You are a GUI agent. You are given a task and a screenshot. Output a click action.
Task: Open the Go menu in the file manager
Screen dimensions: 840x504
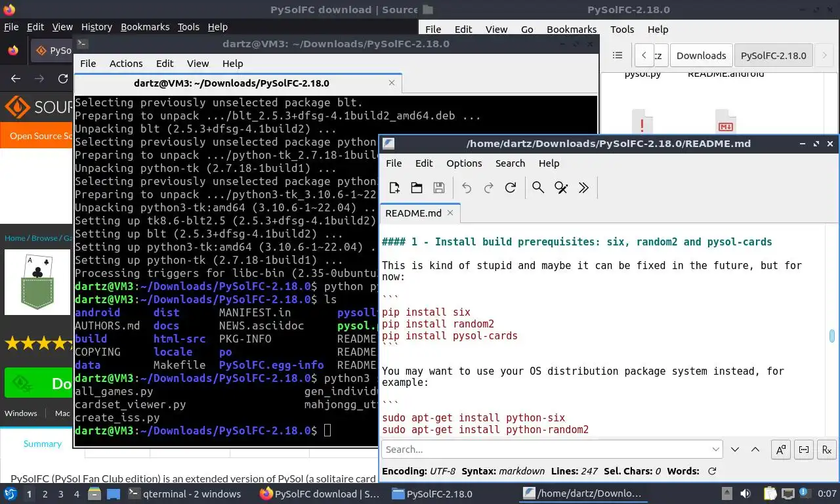[527, 30]
